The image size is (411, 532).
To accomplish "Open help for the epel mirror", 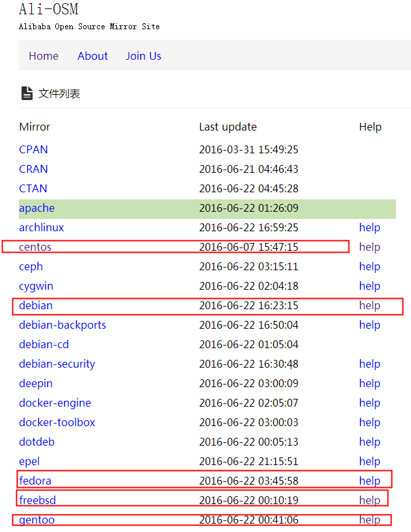I will point(369,461).
